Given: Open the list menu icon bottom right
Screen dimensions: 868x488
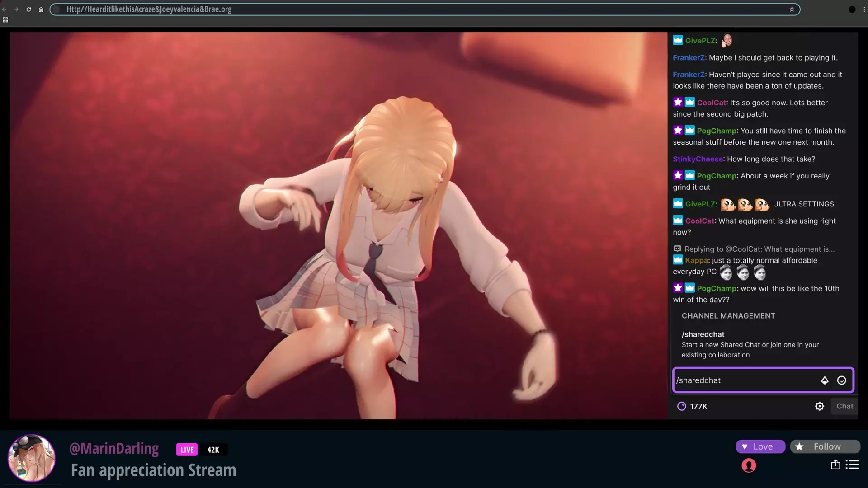Looking at the screenshot, I should point(852,465).
